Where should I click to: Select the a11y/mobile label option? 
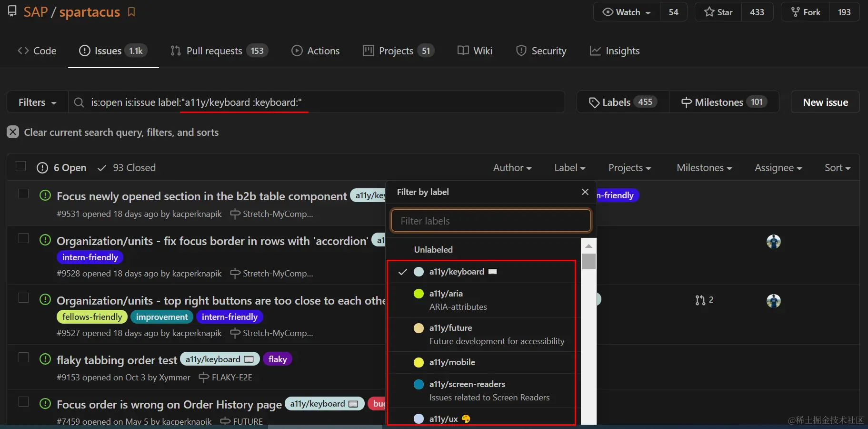pos(482,362)
